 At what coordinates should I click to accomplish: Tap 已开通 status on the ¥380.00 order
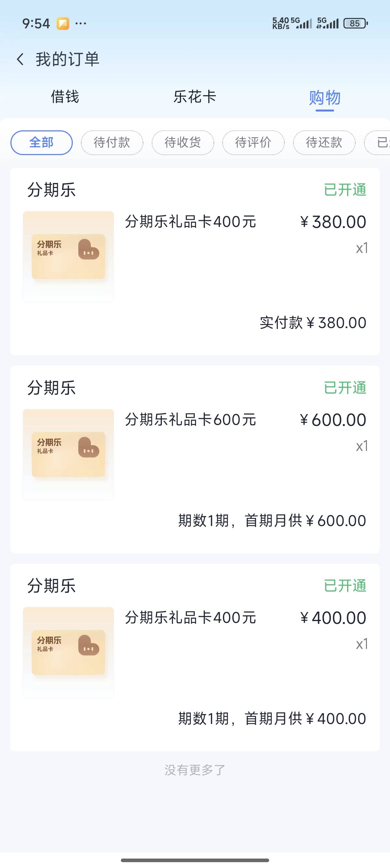pos(345,190)
